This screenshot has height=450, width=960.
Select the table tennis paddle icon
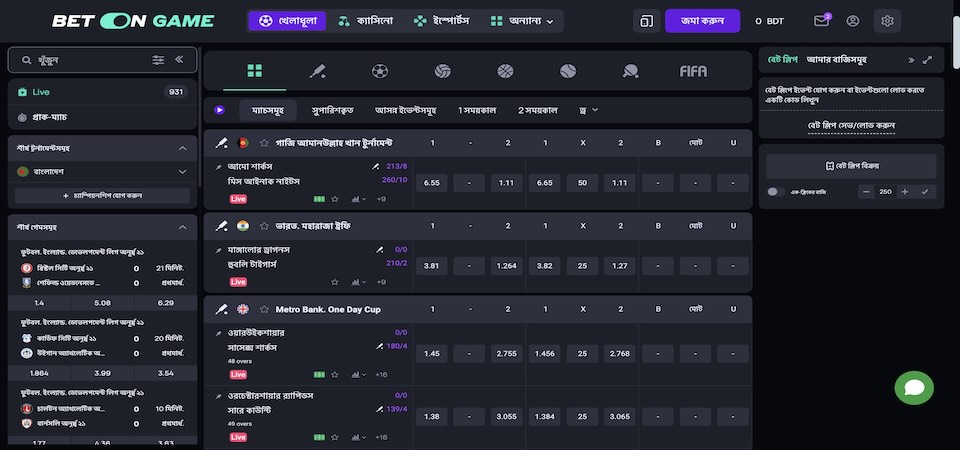point(631,71)
